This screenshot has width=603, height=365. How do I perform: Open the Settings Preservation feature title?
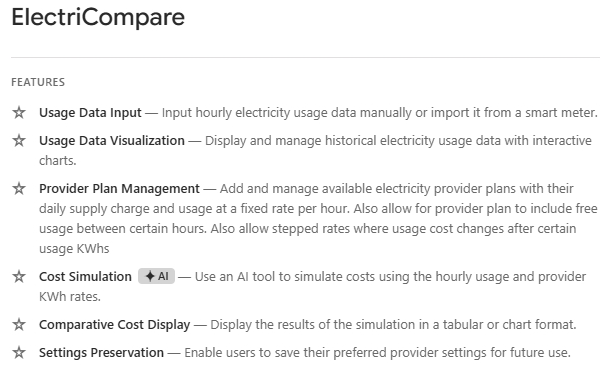102,353
